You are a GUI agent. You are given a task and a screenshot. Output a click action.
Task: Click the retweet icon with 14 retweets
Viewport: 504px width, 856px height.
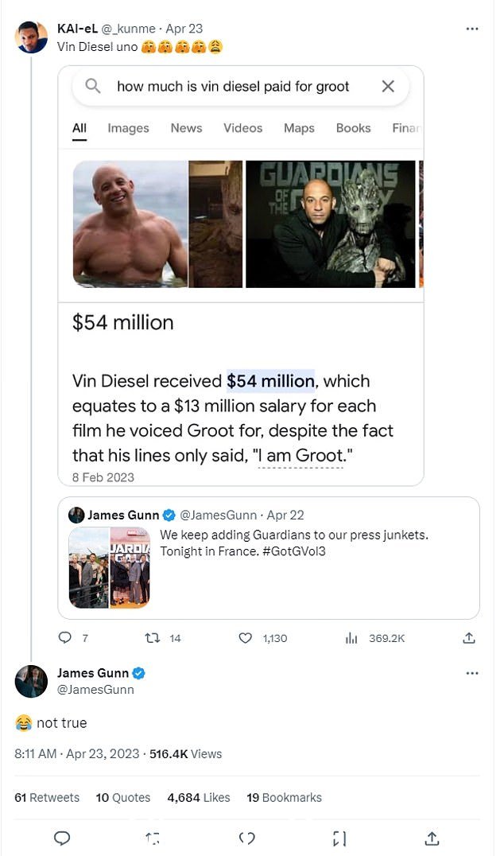click(152, 638)
